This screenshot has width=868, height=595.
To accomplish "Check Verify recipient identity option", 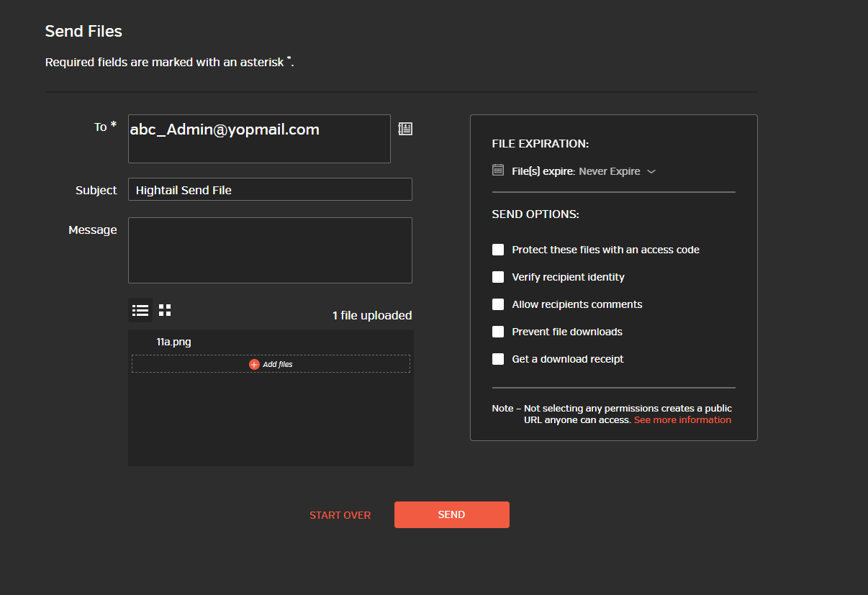I will point(498,277).
